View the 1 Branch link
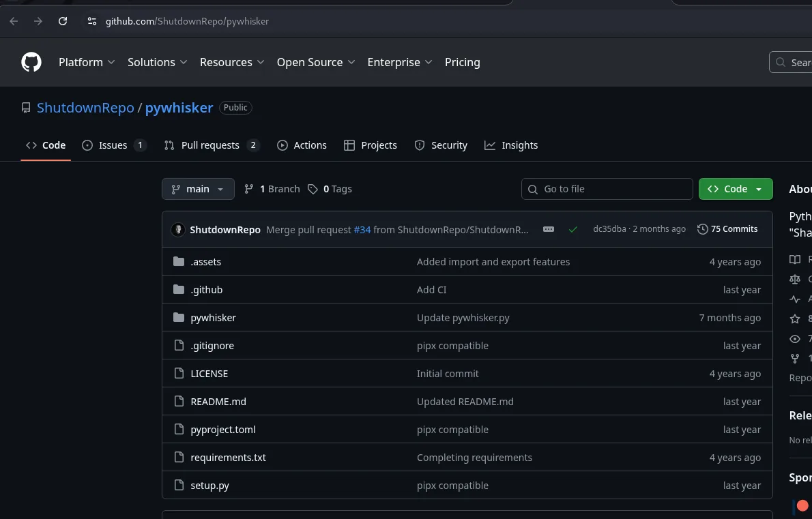The width and height of the screenshot is (812, 519). point(272,189)
